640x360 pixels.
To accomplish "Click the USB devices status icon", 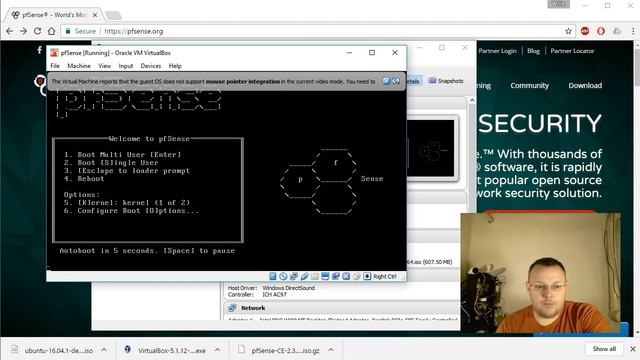I will point(304,276).
